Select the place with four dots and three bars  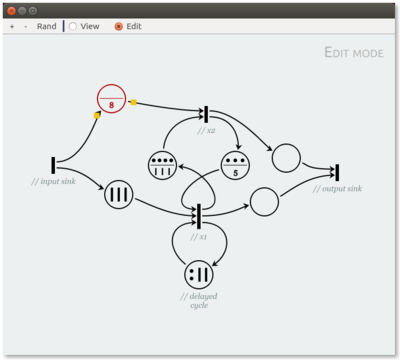162,165
